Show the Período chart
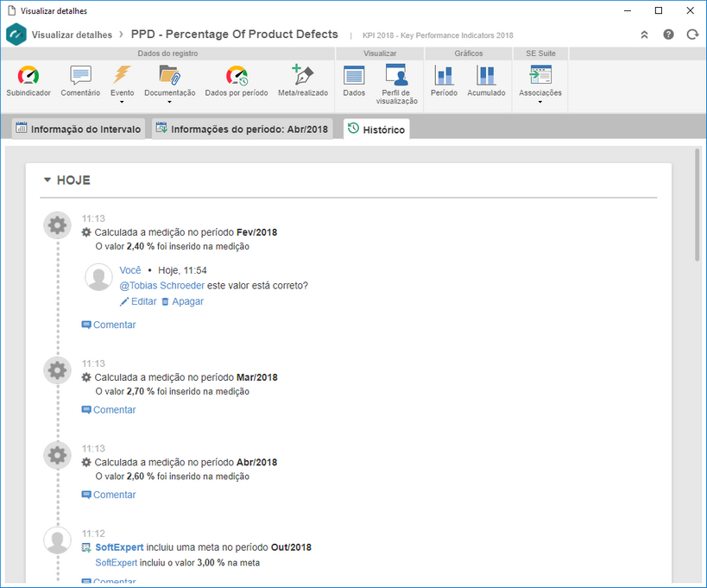707x588 pixels. pos(444,81)
